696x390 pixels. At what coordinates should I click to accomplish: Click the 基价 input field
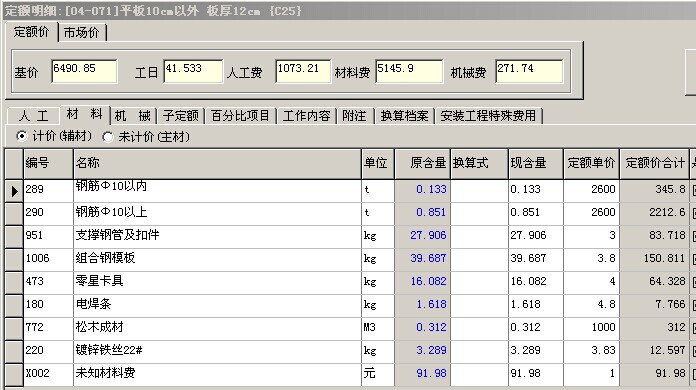point(84,71)
